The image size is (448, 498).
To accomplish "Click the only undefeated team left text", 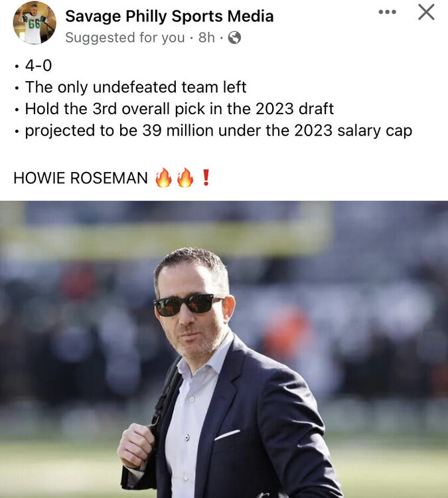I will (x=135, y=87).
